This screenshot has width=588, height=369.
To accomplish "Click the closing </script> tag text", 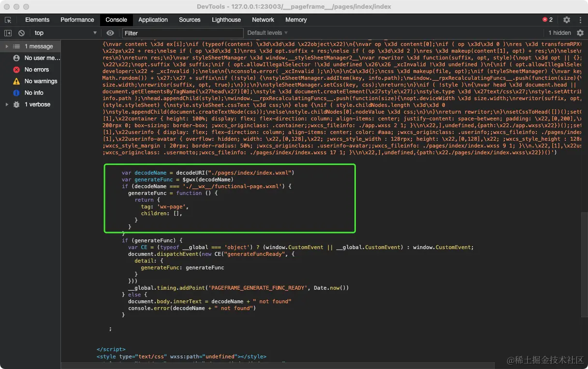I will 111,349.
